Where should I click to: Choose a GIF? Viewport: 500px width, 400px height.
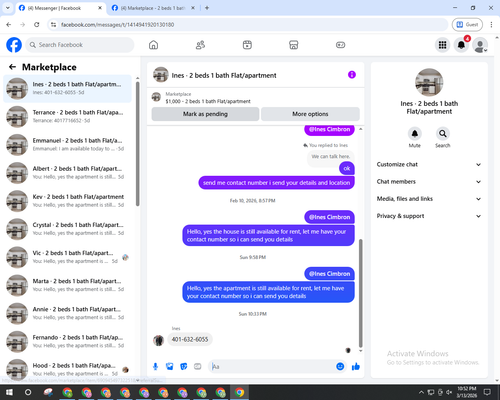(198, 367)
